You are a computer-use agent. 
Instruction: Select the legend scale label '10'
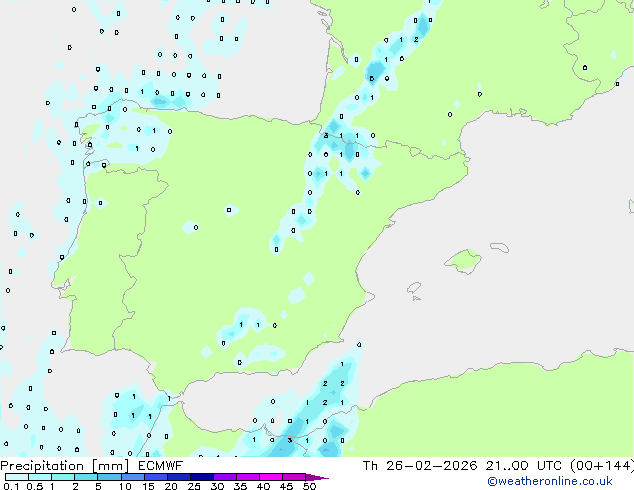tap(125, 486)
